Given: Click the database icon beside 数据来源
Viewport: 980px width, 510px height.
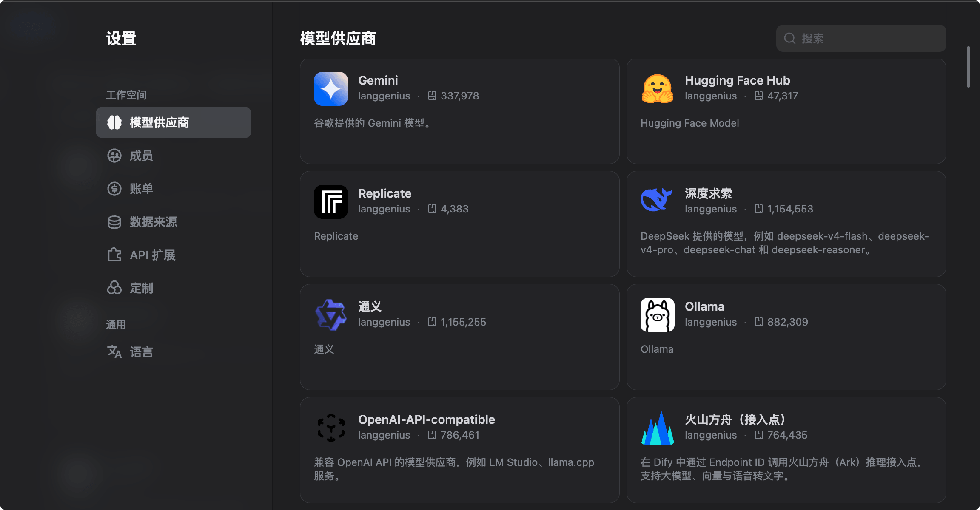Looking at the screenshot, I should 114,222.
